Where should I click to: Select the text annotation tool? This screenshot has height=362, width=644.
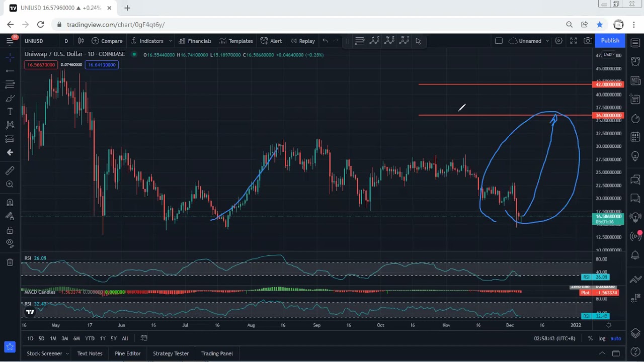[10, 112]
